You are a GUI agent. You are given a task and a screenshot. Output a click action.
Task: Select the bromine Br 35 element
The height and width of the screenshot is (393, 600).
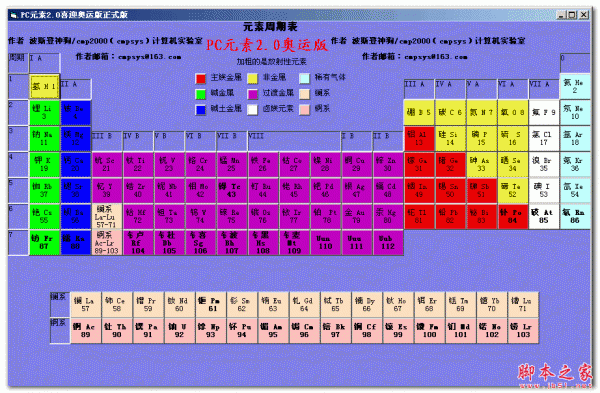click(544, 165)
